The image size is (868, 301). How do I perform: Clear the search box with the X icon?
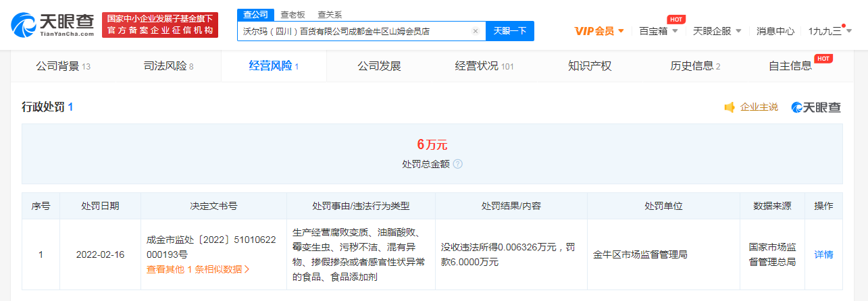pyautogui.click(x=475, y=31)
